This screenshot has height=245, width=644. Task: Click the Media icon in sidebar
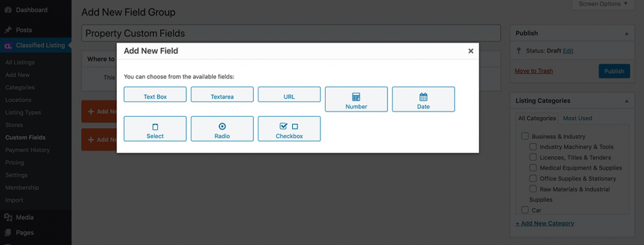point(8,217)
